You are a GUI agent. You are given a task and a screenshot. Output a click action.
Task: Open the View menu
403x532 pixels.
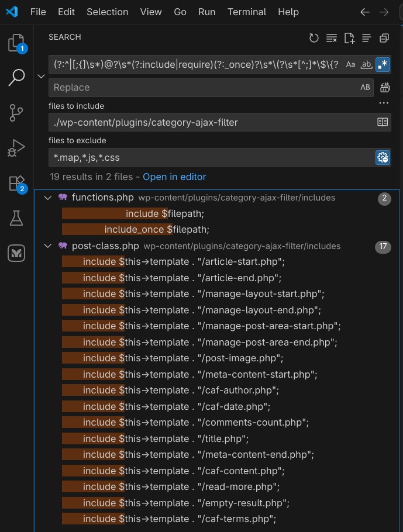click(151, 12)
